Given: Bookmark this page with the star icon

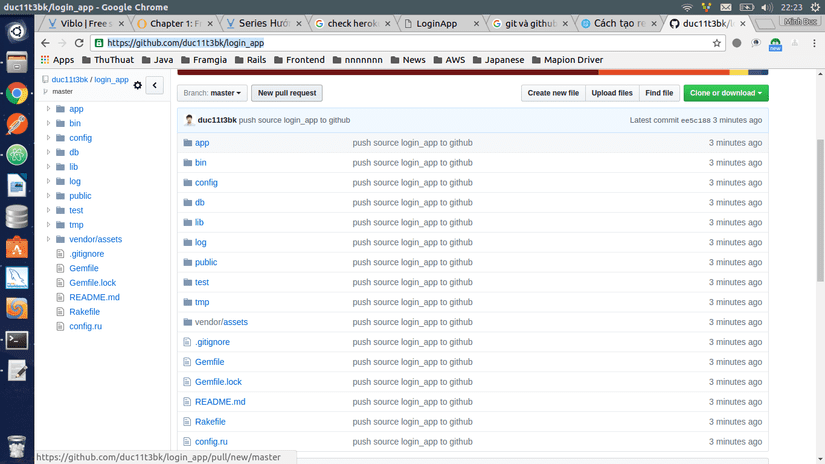Looking at the screenshot, I should [717, 43].
